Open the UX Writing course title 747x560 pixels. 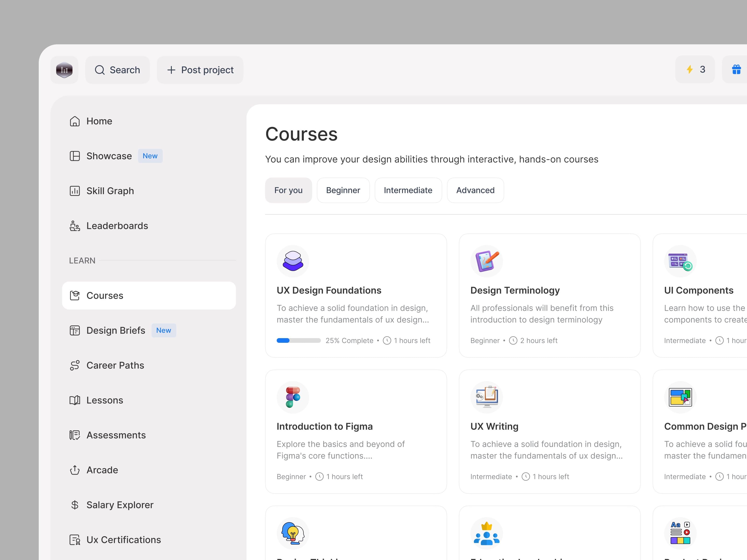point(494,426)
